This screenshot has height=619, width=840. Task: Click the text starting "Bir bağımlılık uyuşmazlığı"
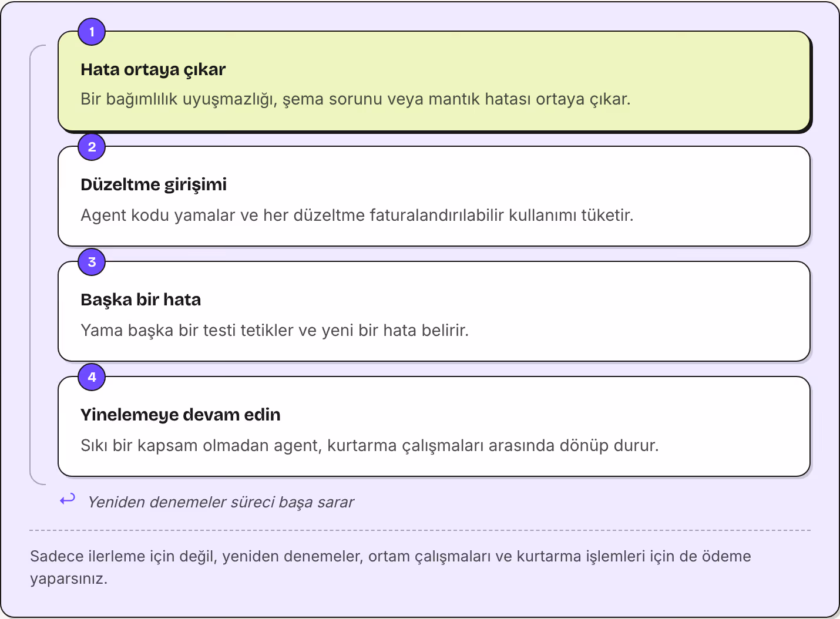coord(355,99)
